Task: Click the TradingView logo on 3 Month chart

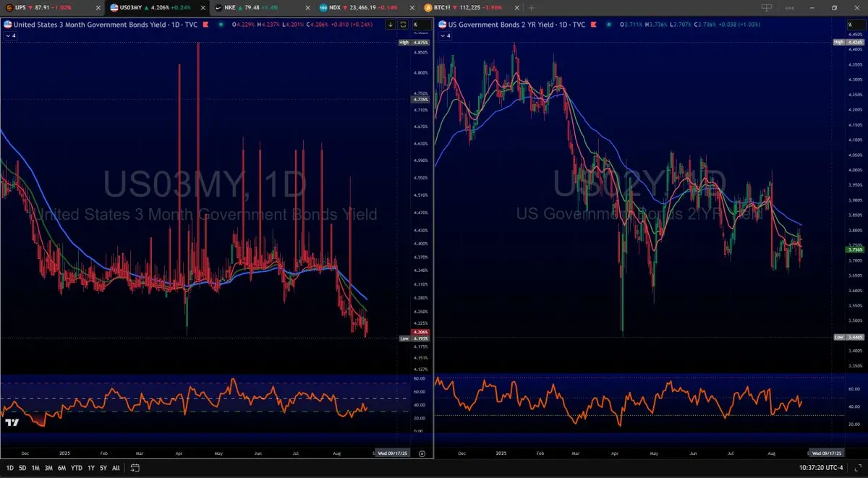Action: tap(11, 422)
